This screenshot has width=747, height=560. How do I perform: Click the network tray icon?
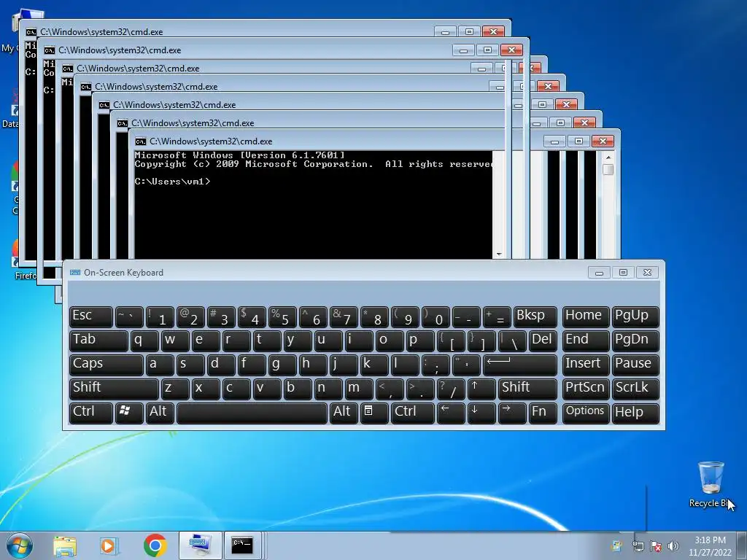tap(638, 547)
